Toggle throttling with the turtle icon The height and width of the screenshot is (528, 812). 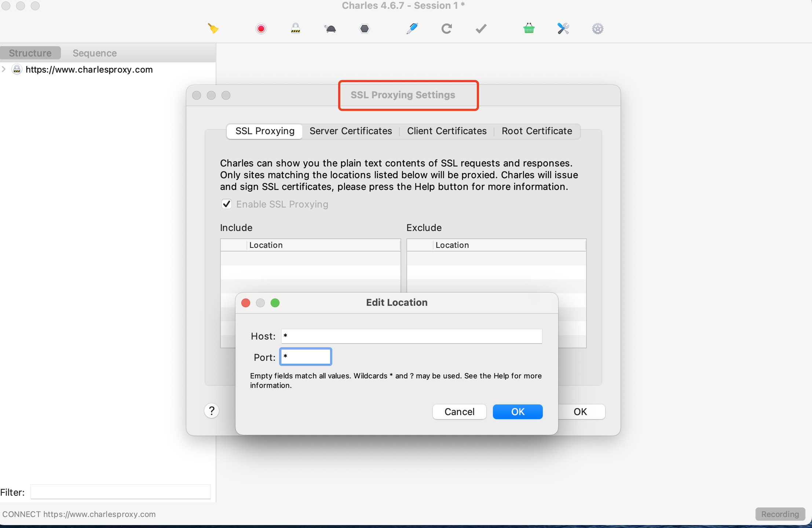coord(330,29)
